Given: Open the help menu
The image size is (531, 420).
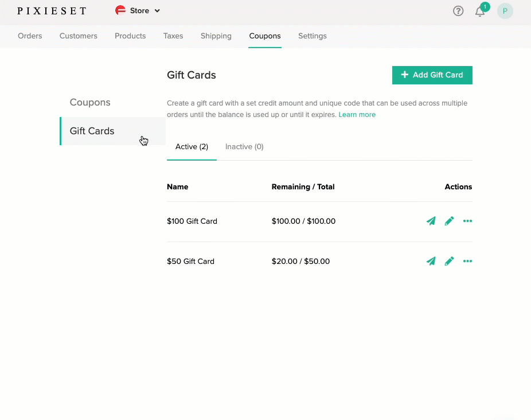Looking at the screenshot, I should [x=458, y=11].
